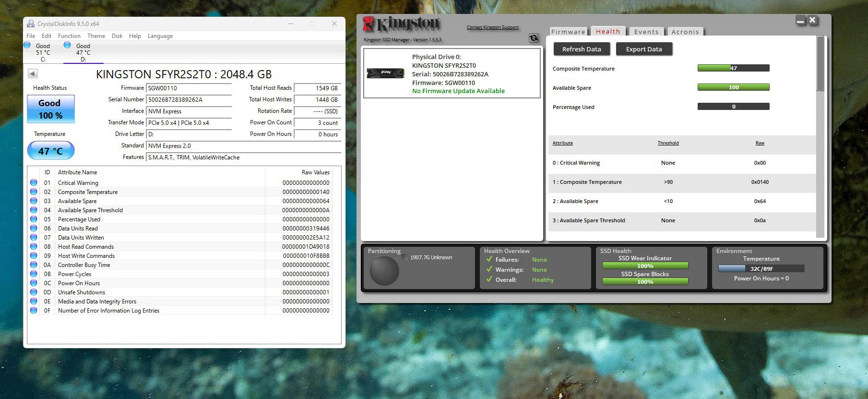Switch to the Firmware tab

568,32
